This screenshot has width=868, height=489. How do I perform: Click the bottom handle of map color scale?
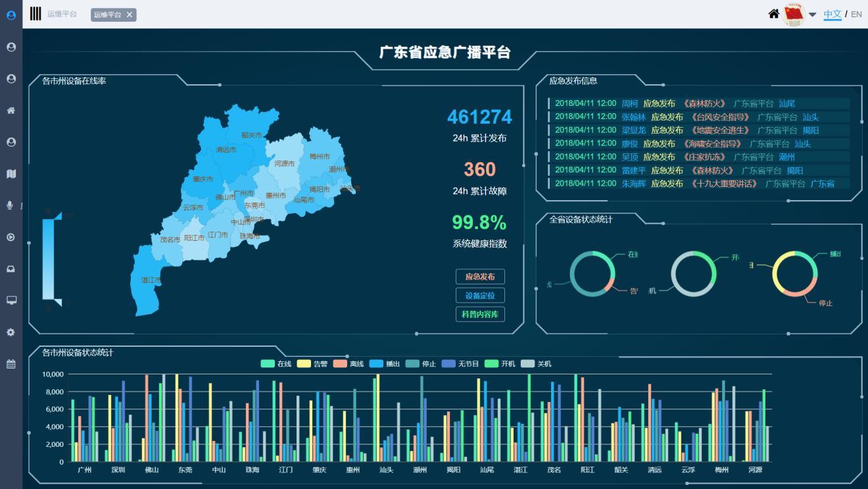pyautogui.click(x=57, y=302)
